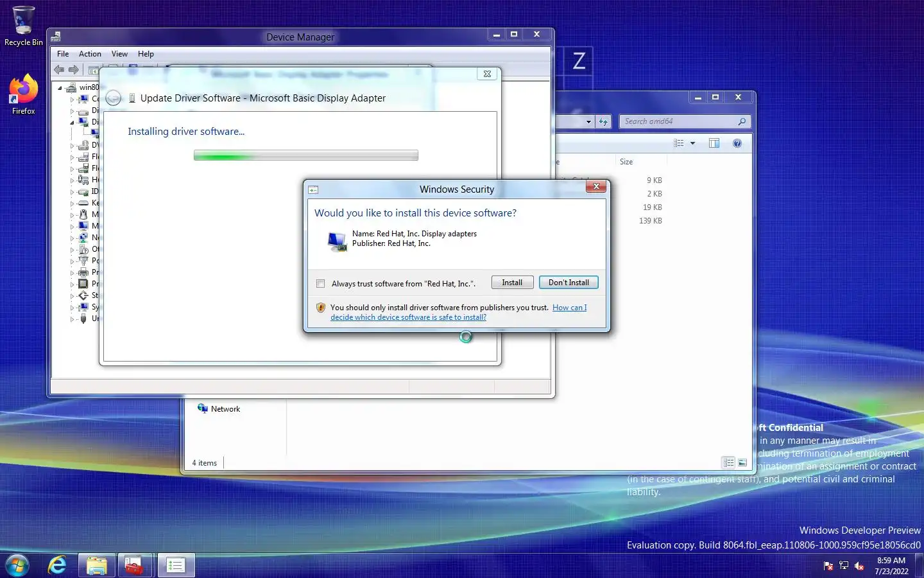Click network status tray icon

pos(844,566)
